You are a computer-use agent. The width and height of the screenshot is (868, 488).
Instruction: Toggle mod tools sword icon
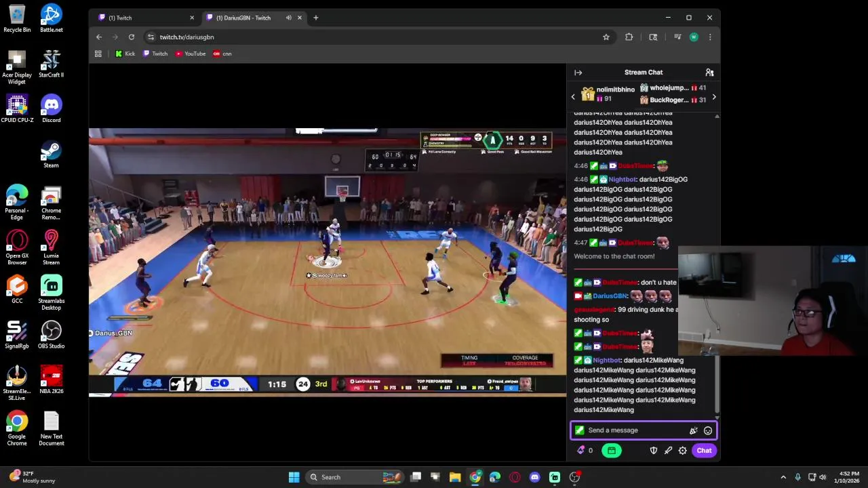tap(668, 451)
